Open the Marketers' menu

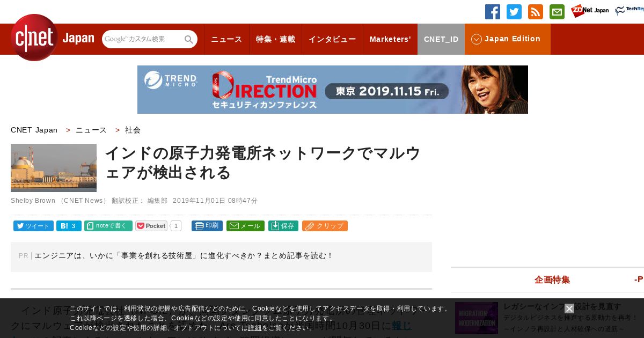[390, 39]
